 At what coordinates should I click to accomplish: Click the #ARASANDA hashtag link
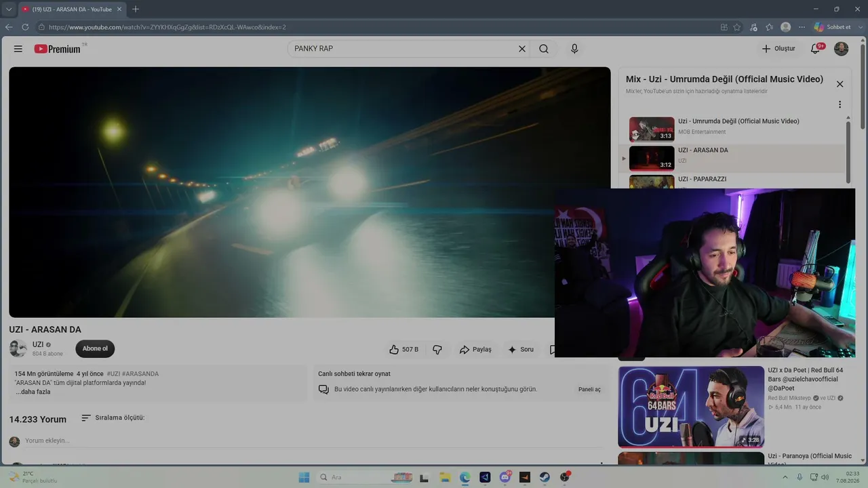(x=140, y=374)
